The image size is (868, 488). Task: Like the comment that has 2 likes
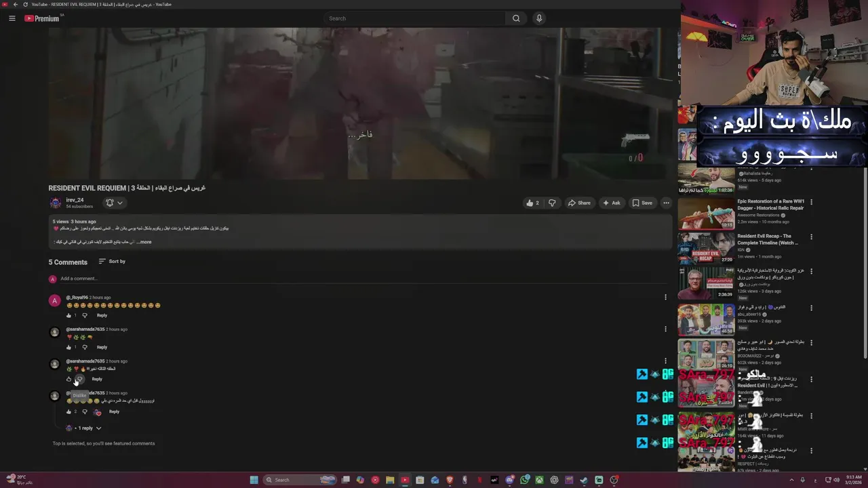68,411
